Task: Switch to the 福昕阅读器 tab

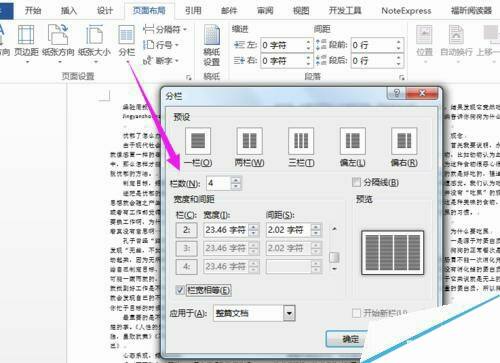Action: pyautogui.click(x=471, y=11)
